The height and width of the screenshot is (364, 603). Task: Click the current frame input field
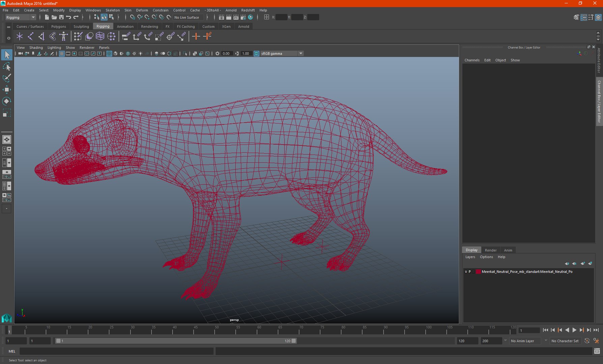click(529, 330)
